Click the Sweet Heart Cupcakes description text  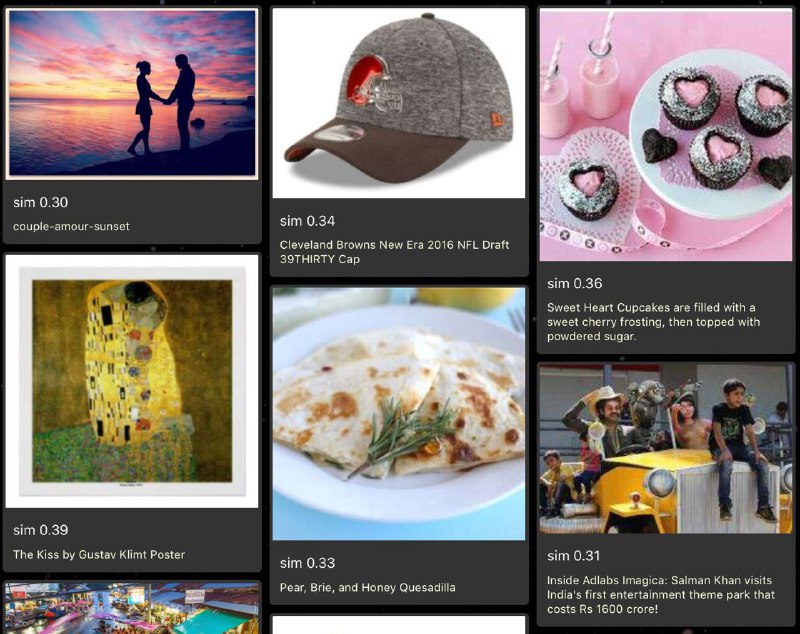(654, 322)
